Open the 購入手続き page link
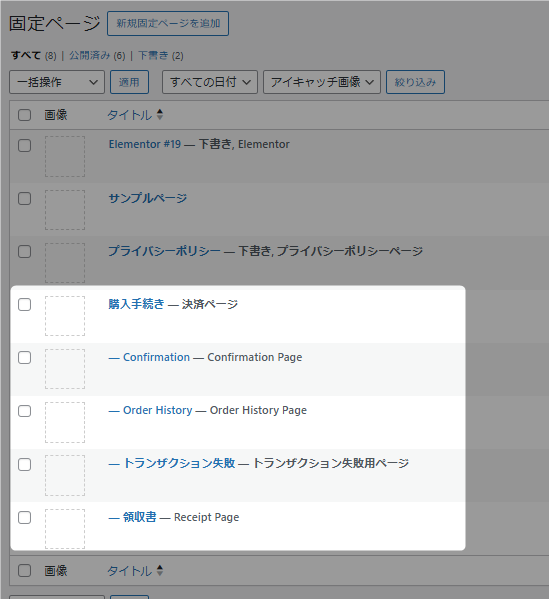 point(136,304)
